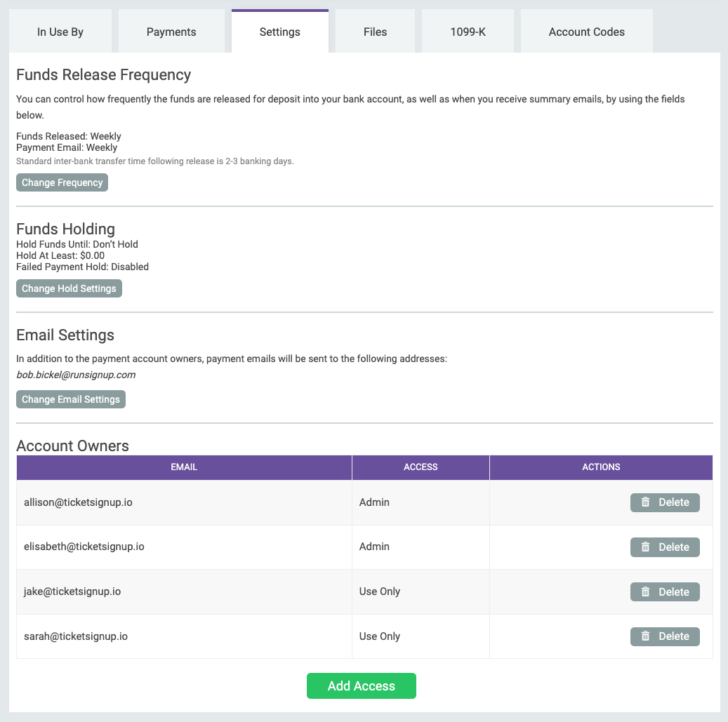Viewport: 728px width, 722px height.
Task: Open Change Email Settings
Action: point(71,399)
